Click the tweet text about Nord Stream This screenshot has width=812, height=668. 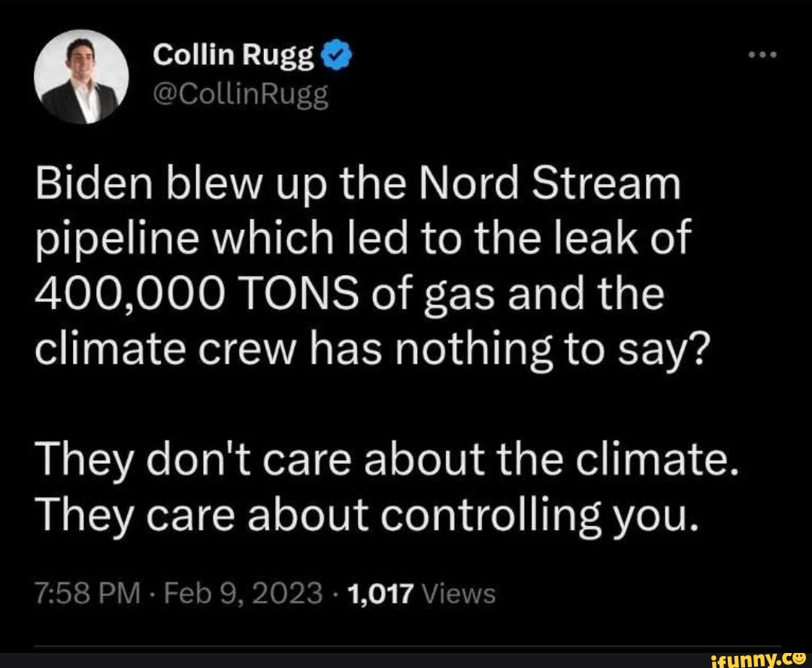[x=371, y=268]
